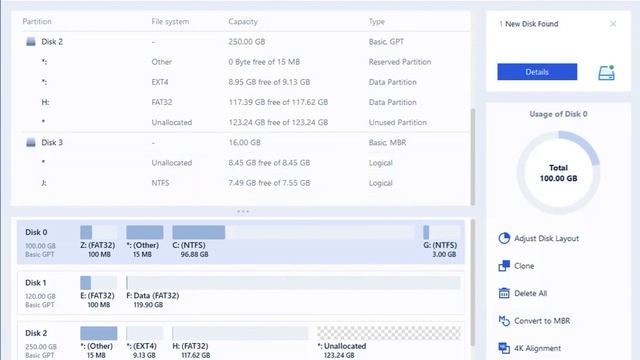Screen dimensions: 640x360
Task: Click the new disk drive icon beside Details
Action: pos(606,73)
